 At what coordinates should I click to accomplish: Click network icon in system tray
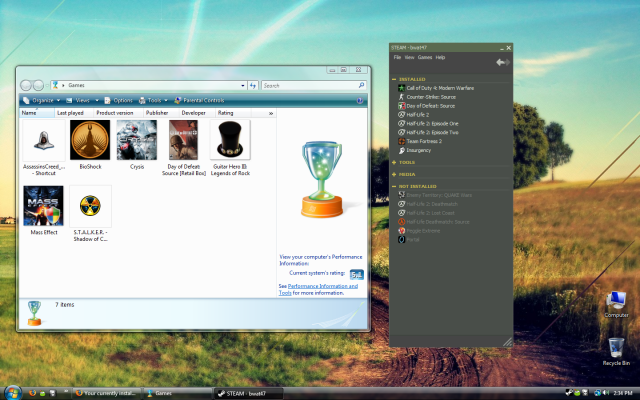pos(598,393)
